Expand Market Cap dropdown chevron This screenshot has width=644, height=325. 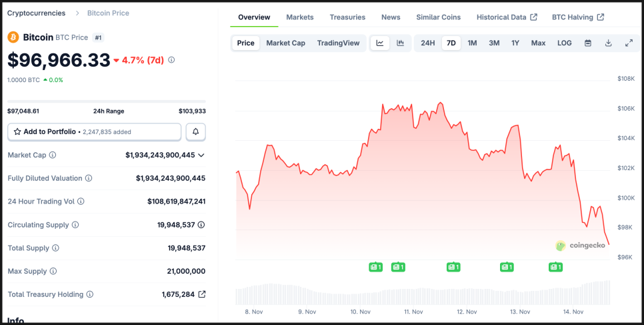tap(201, 155)
